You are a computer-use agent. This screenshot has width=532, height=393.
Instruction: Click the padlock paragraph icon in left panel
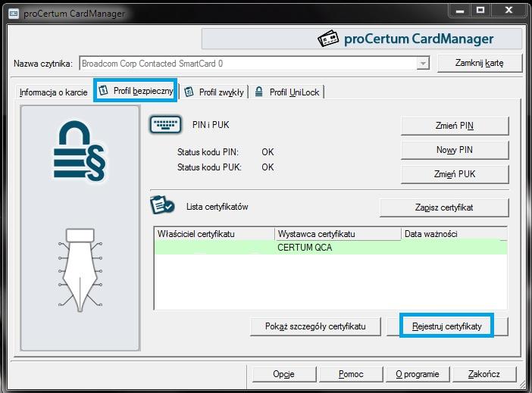pos(80,151)
